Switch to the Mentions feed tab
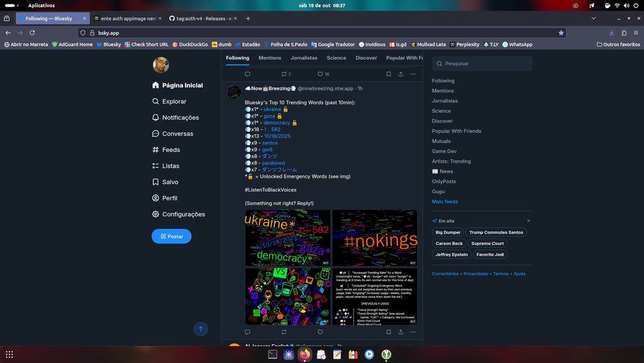The image size is (644, 363). (x=270, y=58)
